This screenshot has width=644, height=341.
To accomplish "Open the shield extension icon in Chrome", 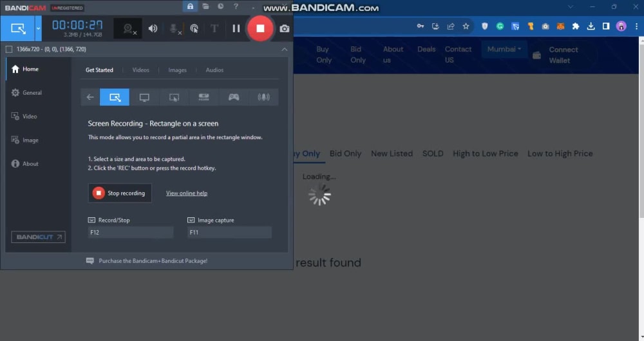I will 485,26.
